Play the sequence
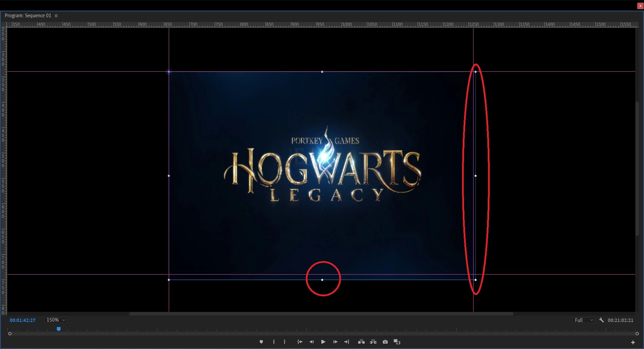Viewport: 644px width, 349px height. pyautogui.click(x=323, y=342)
